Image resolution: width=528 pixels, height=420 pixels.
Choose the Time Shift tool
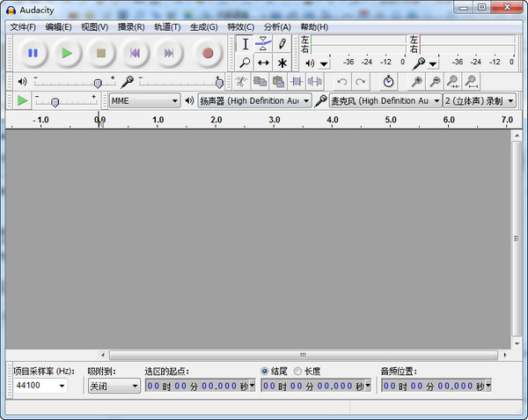point(263,63)
